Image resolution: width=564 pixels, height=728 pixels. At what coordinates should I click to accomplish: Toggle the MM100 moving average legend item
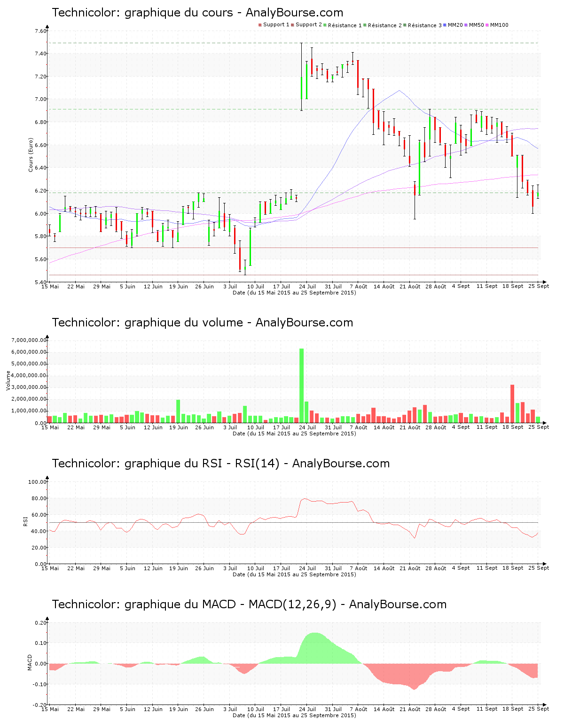coord(499,25)
